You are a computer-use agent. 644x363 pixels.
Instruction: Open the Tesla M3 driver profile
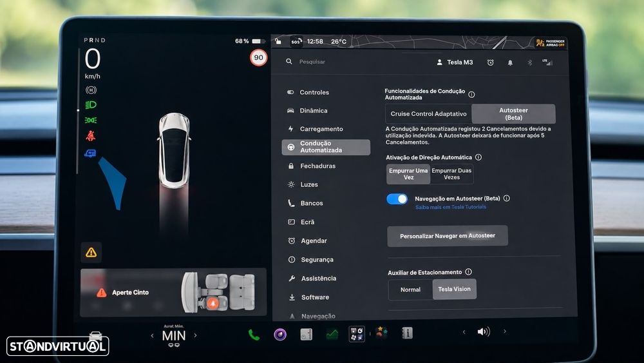pos(455,62)
